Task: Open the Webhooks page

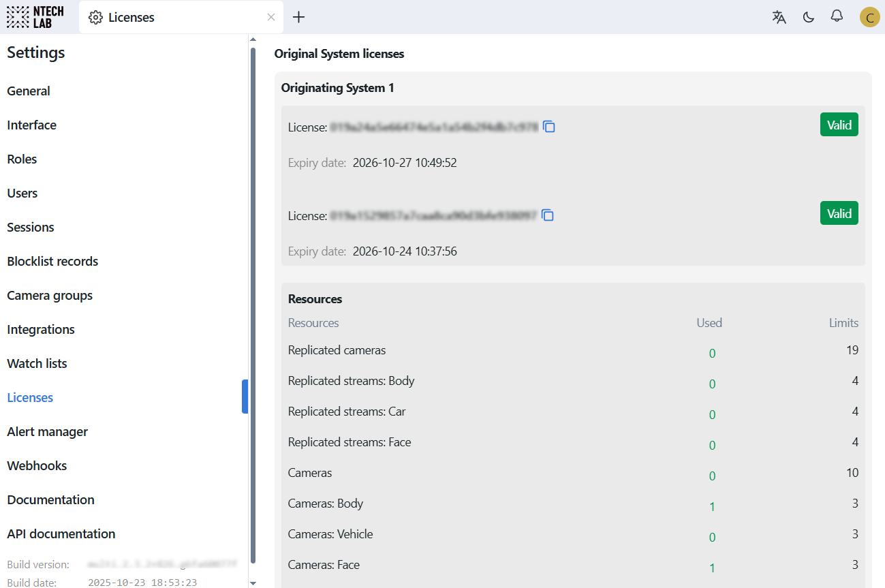Action: pyautogui.click(x=37, y=466)
